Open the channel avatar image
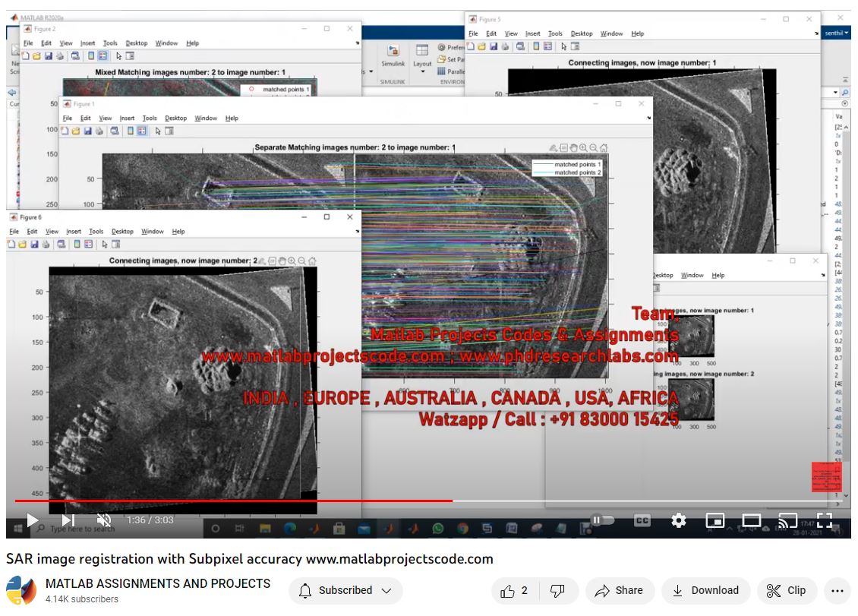The width and height of the screenshot is (858, 616). click(x=21, y=590)
